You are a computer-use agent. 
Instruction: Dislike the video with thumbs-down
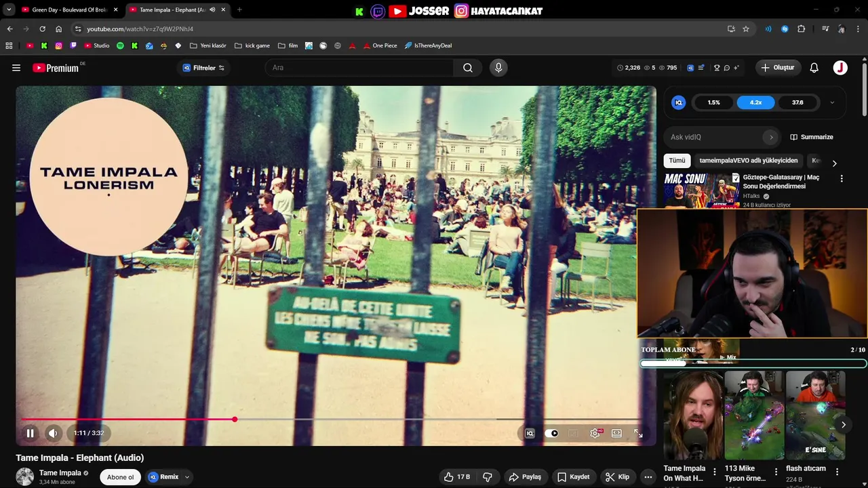(488, 477)
